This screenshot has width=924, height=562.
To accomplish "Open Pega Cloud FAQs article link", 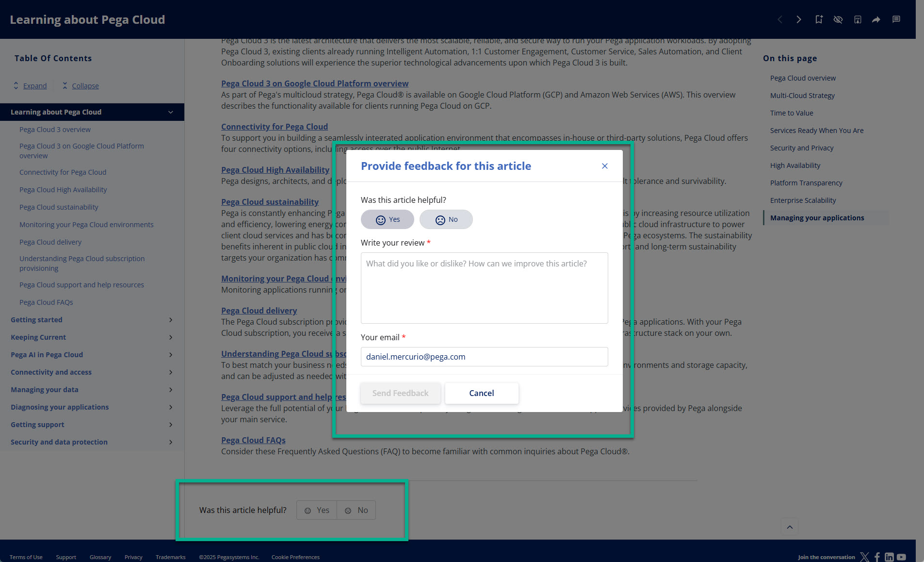I will (253, 440).
